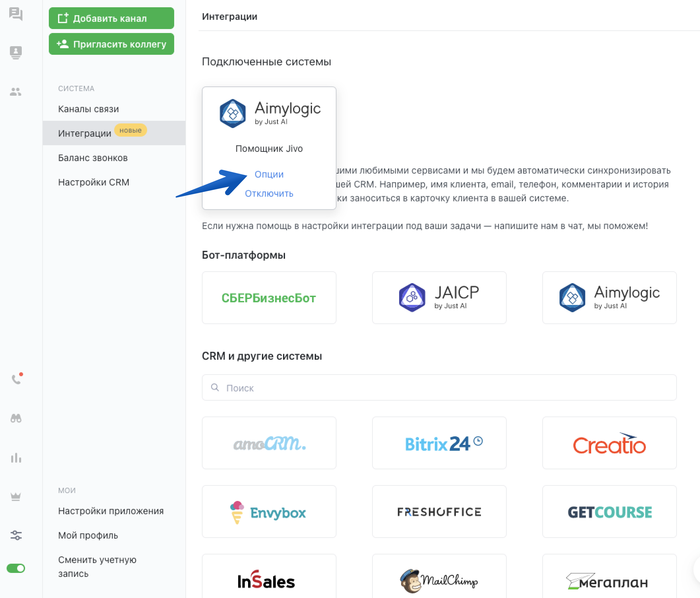Select the Envybox integration card
The image size is (700, 598).
tap(269, 512)
